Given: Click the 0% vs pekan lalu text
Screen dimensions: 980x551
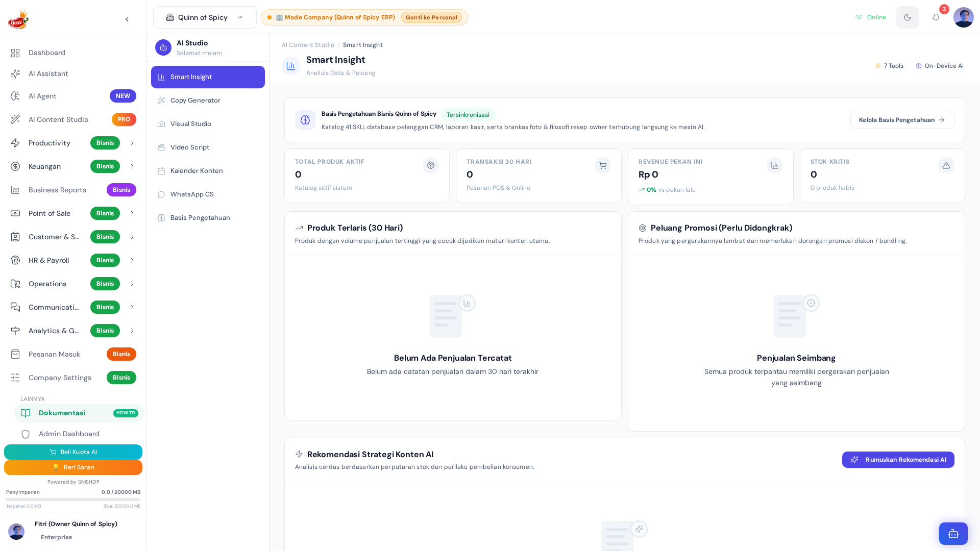Looking at the screenshot, I should (x=667, y=190).
